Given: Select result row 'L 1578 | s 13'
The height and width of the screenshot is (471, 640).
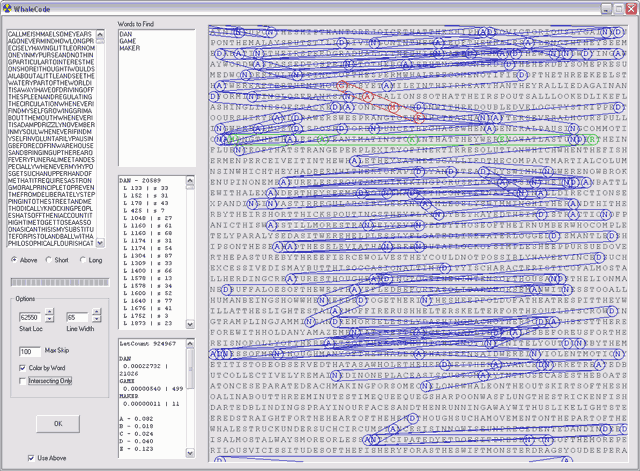Looking at the screenshot, I should point(148,278).
